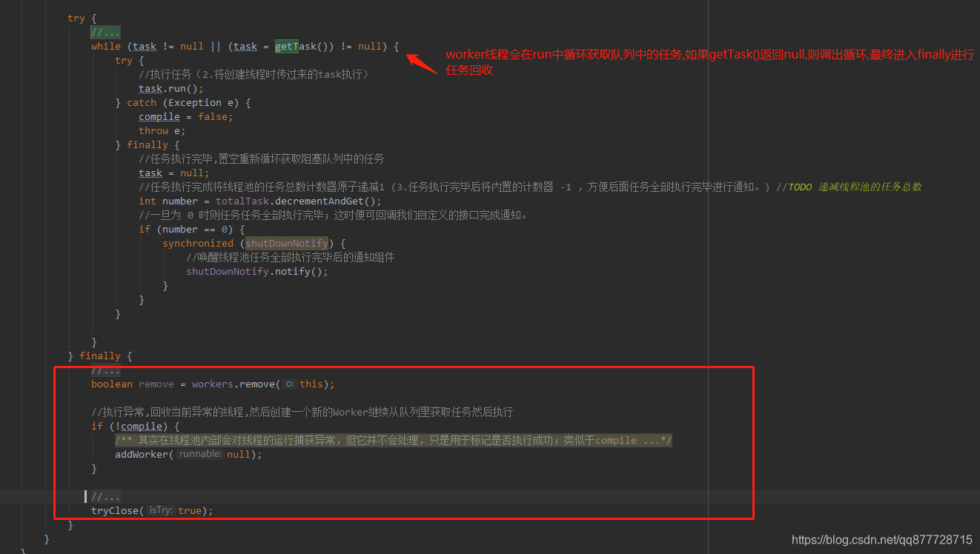980x554 pixels.
Task: Click the if (number == 0) line
Action: point(192,229)
